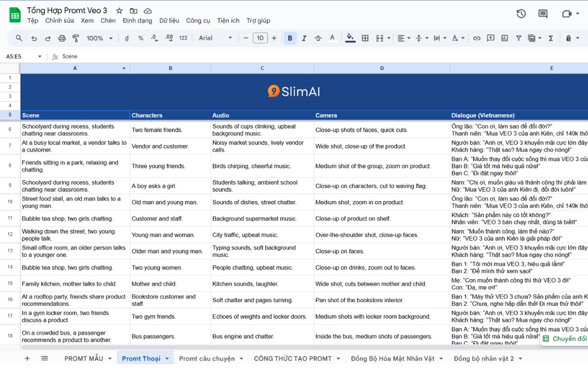Open the version history clock icon
Image resolution: width=588 pixels, height=368 pixels.
pos(521,14)
